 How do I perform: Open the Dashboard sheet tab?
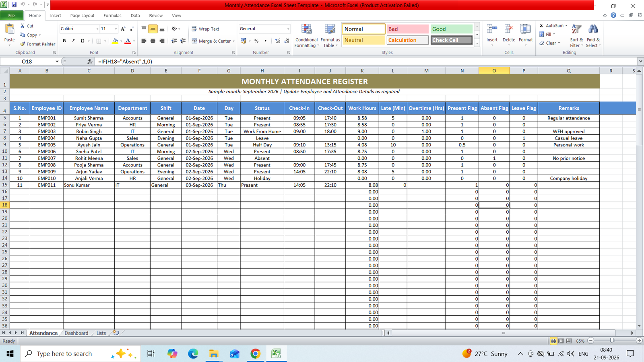pos(76,333)
